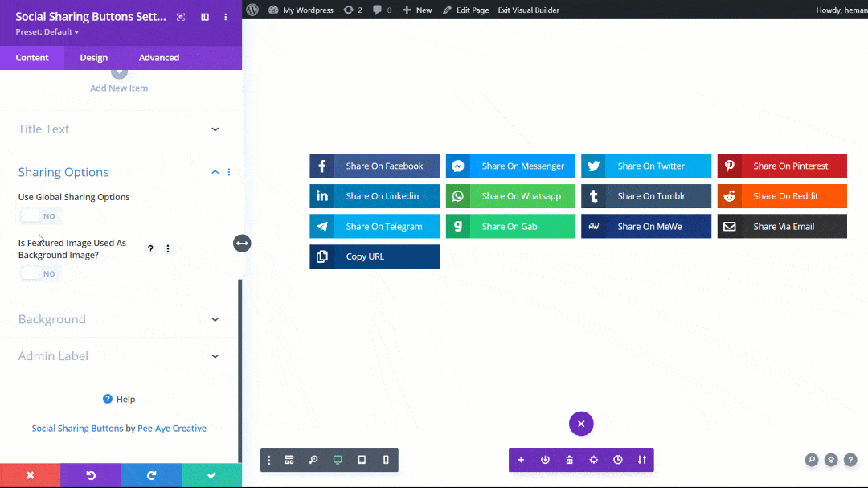
Task: Open the Social Sharing Buttons link
Action: point(77,429)
